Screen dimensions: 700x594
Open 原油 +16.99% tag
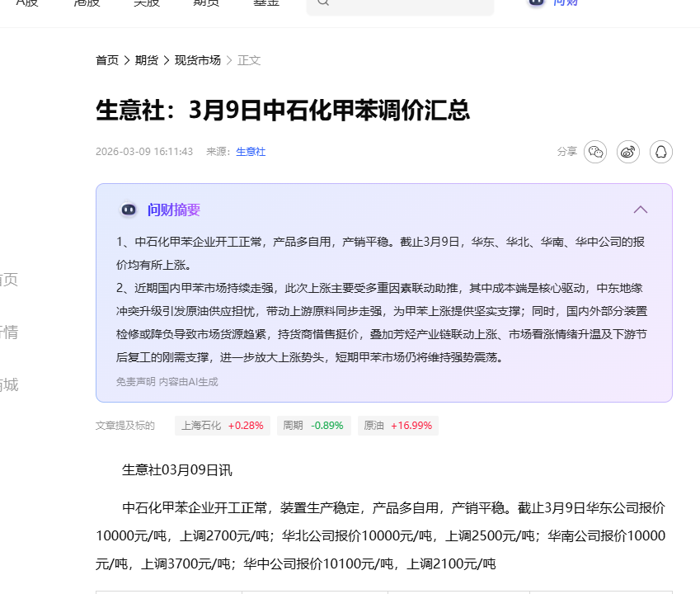pyautogui.click(x=397, y=426)
